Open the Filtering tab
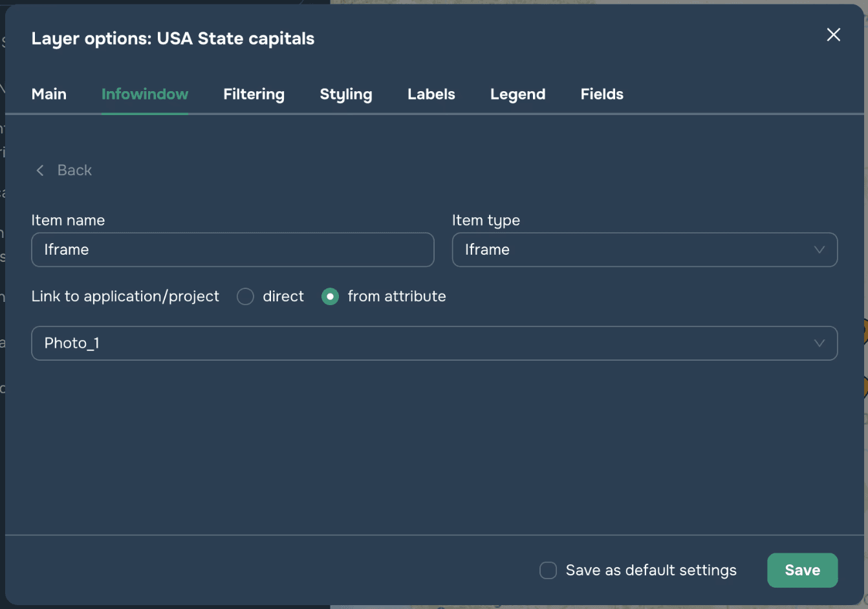 pyautogui.click(x=254, y=94)
